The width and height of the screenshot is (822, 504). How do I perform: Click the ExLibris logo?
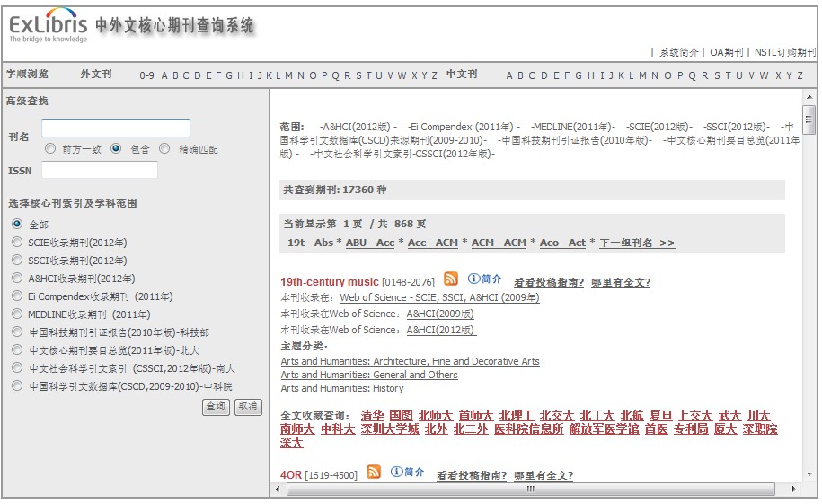point(49,28)
